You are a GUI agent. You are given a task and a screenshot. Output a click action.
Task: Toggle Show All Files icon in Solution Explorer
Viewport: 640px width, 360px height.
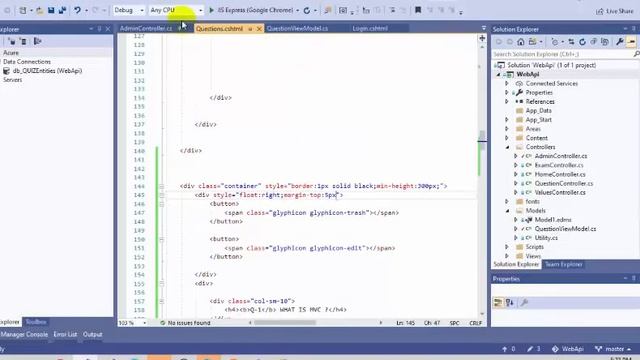[x=605, y=42]
